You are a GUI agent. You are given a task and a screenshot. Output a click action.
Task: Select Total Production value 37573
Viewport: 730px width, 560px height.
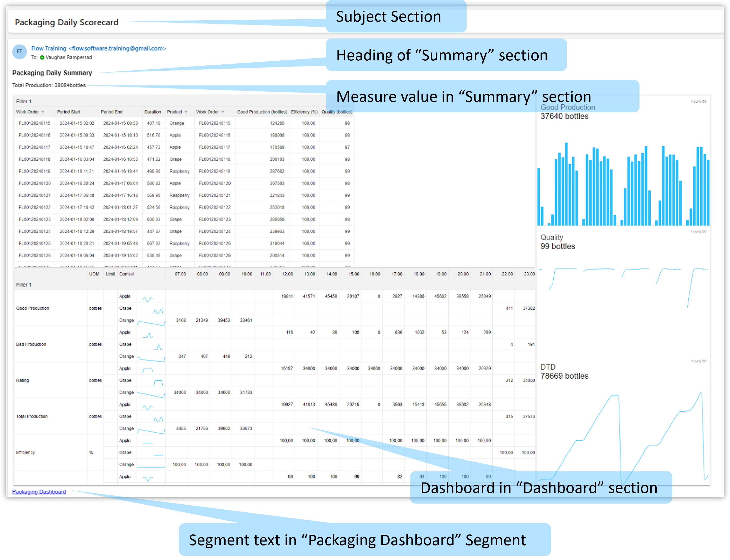click(x=529, y=416)
